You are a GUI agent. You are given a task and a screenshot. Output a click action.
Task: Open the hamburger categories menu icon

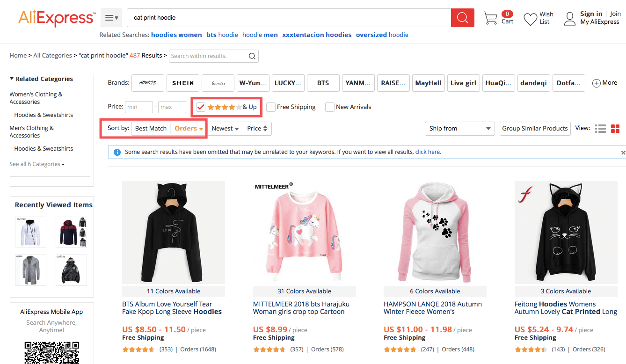[111, 17]
